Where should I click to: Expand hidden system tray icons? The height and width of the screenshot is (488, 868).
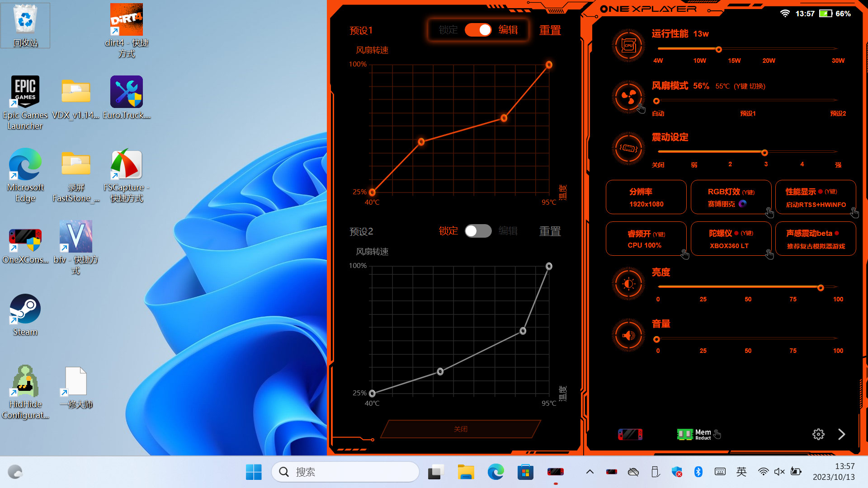pos(590,472)
